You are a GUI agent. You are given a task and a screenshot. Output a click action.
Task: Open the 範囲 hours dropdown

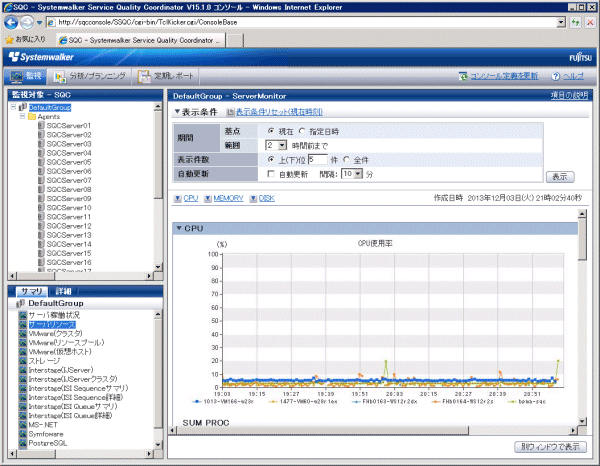(x=282, y=145)
